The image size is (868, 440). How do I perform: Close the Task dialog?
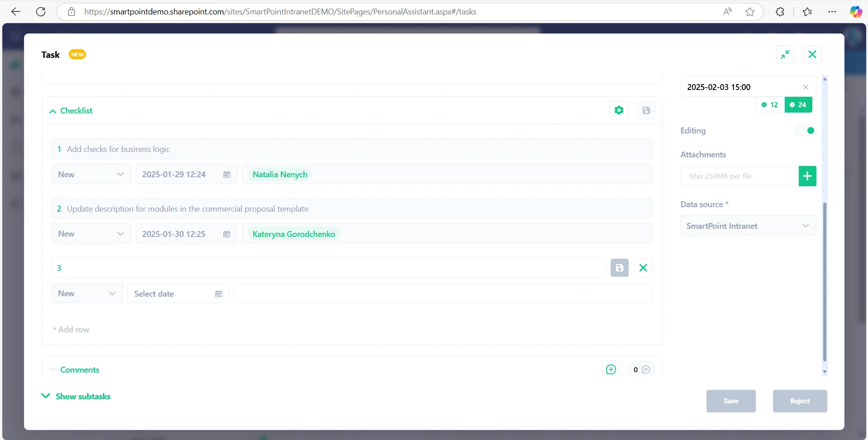pyautogui.click(x=812, y=54)
